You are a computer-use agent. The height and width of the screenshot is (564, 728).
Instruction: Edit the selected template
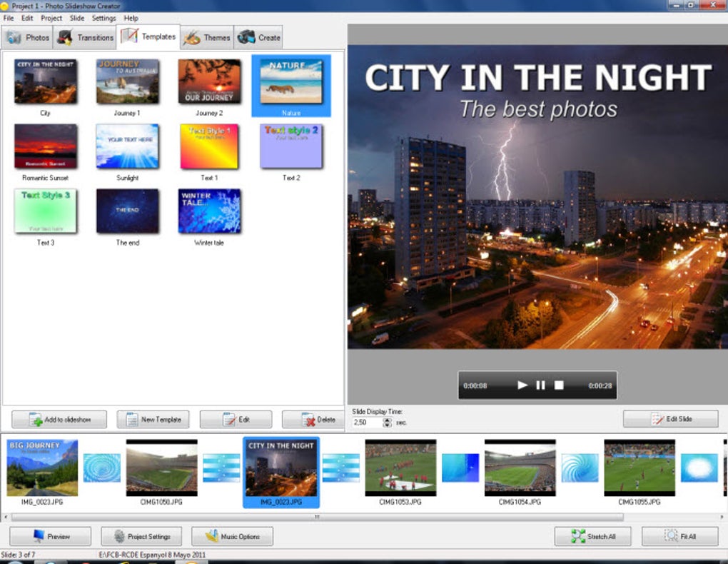236,419
